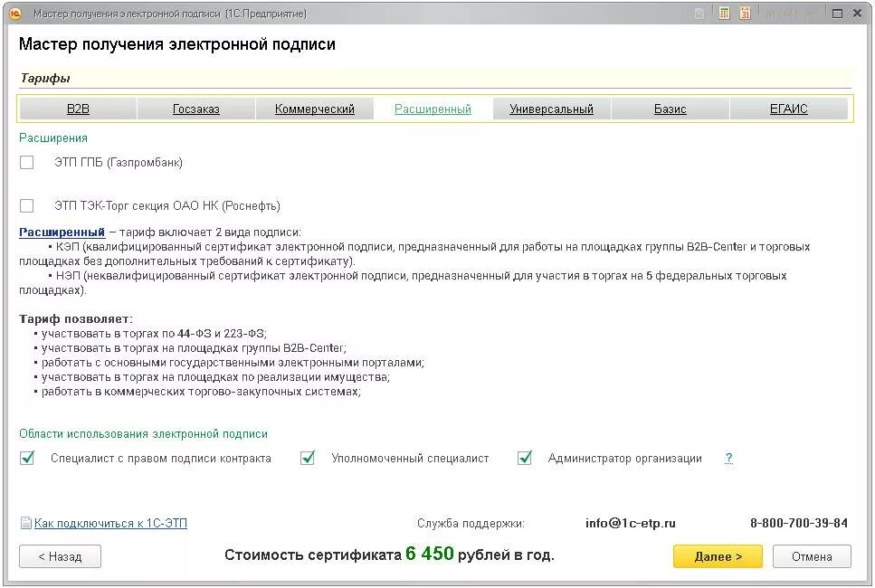Close the signature wizard window
This screenshot has height=588, width=875.
858,14
